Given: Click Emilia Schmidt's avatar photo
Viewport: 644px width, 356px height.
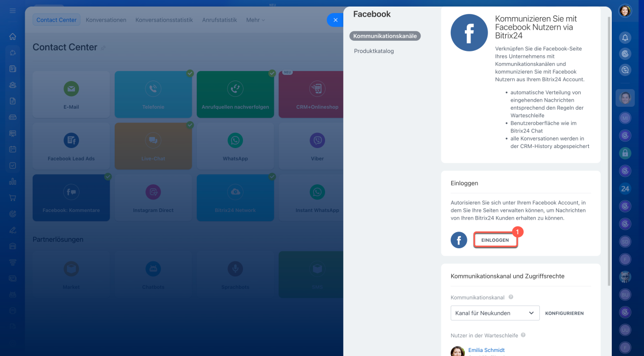Looking at the screenshot, I should coord(458,351).
